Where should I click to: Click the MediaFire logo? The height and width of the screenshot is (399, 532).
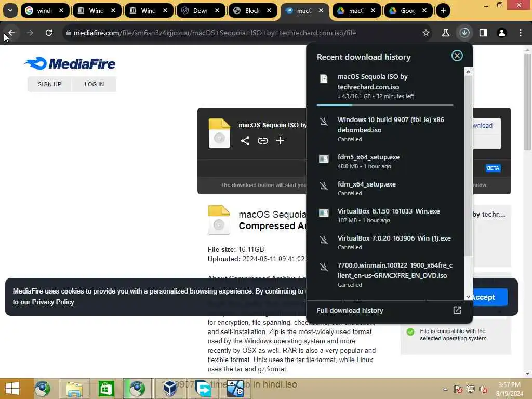click(x=70, y=63)
